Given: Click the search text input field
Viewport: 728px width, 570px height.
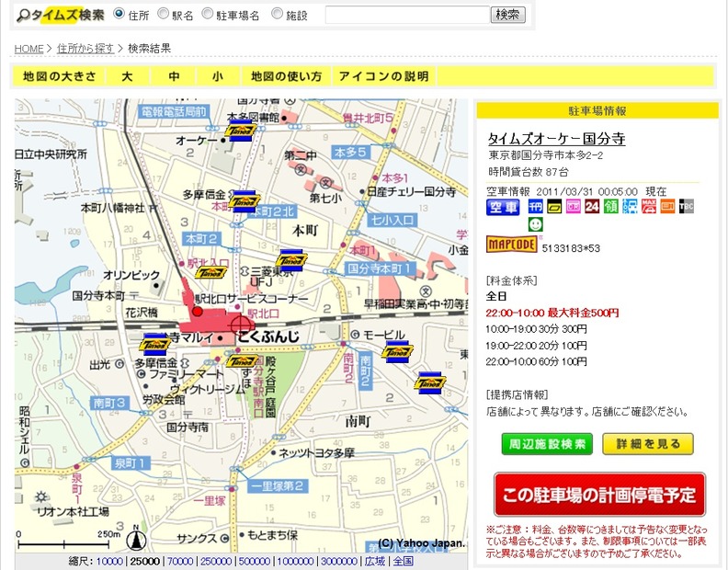Looking at the screenshot, I should pos(407,15).
